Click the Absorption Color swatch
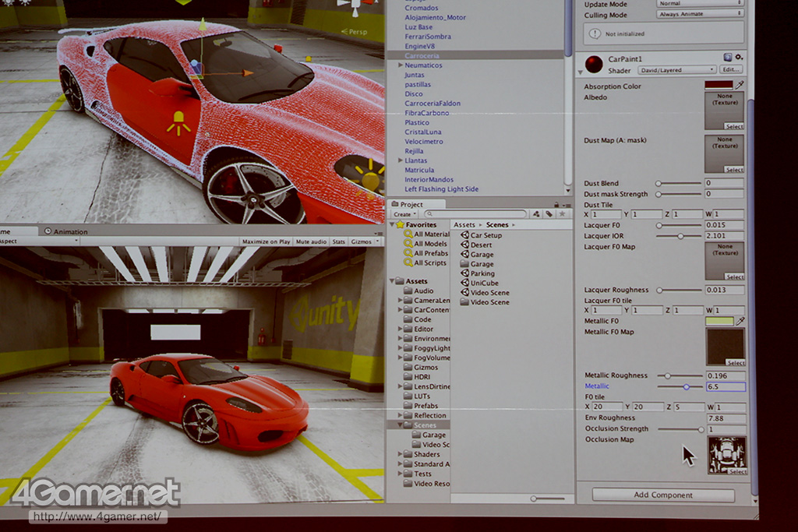 (x=719, y=85)
